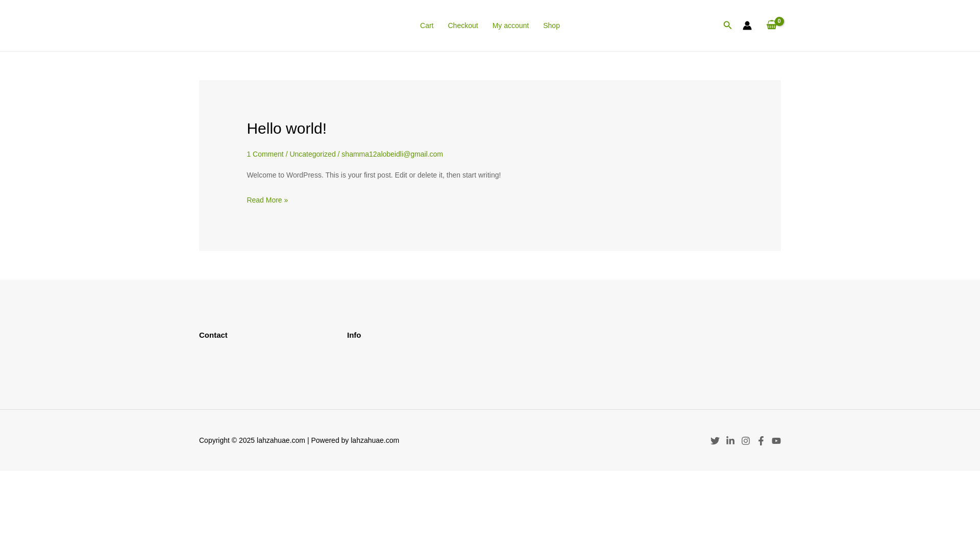This screenshot has width=980, height=551.
Task: Click the Read More » link
Action: click(x=267, y=200)
